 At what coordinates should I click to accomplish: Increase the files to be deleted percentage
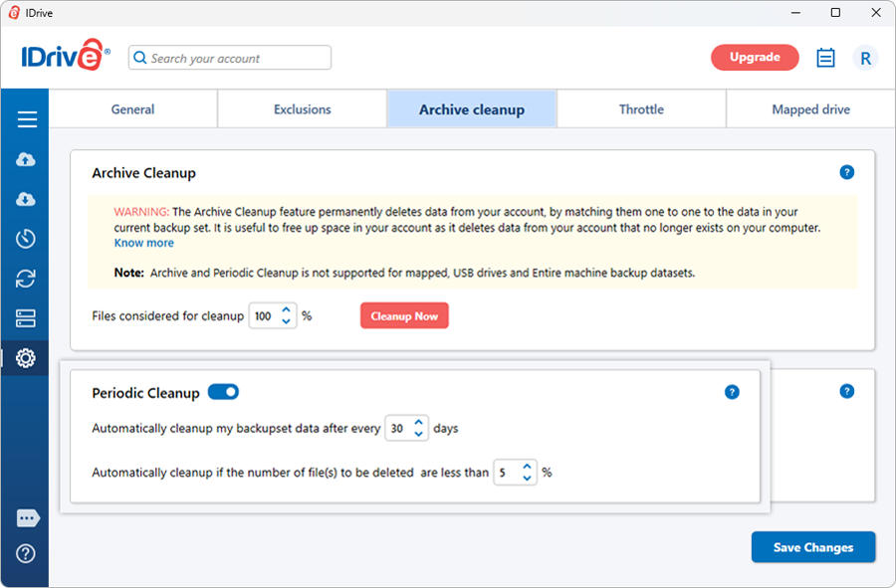[x=527, y=467]
